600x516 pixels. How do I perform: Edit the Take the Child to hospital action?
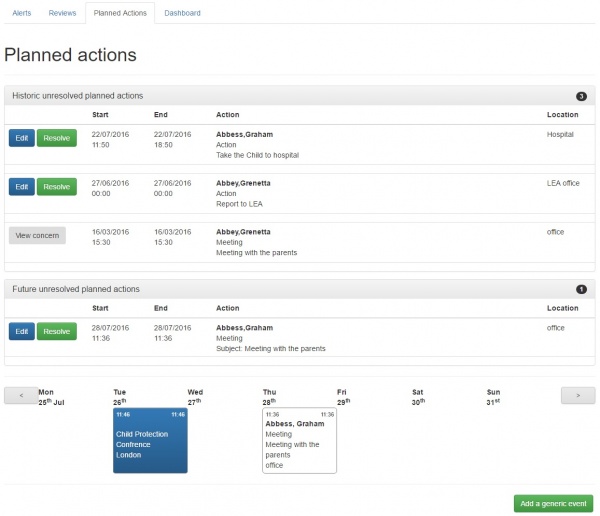22,138
